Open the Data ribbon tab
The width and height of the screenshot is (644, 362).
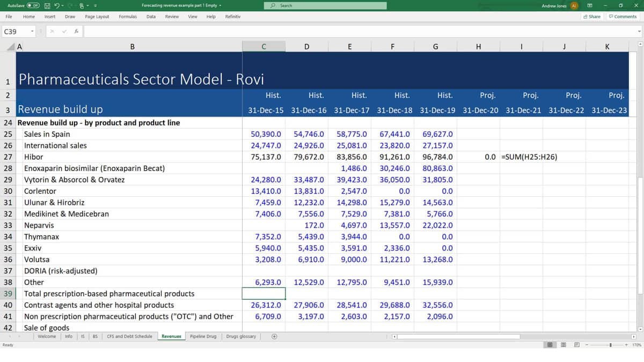[x=151, y=17]
